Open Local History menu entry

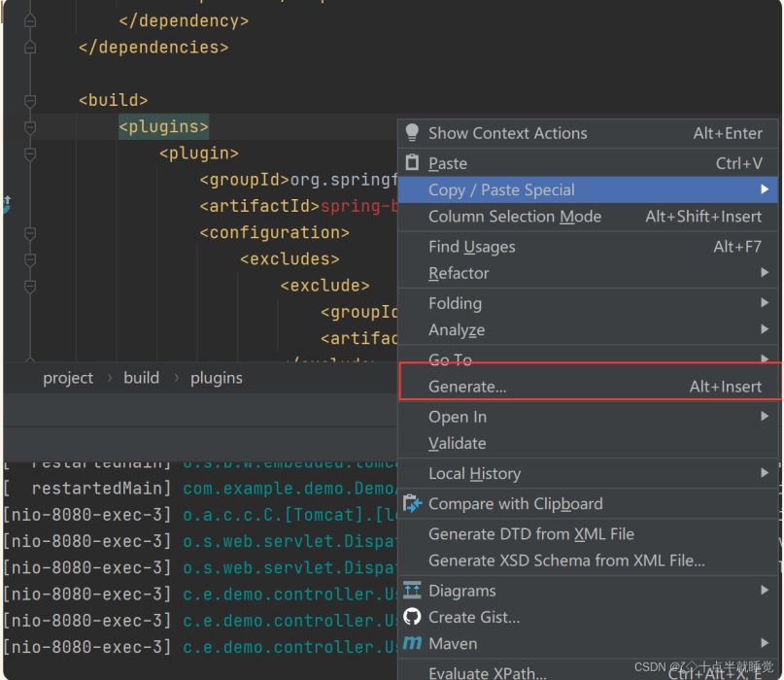[588, 473]
